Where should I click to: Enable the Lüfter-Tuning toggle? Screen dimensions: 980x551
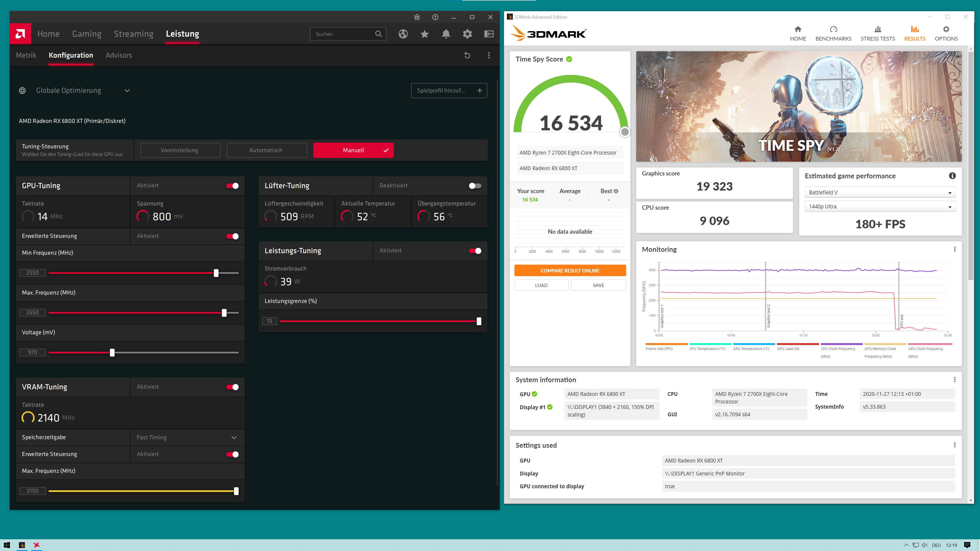pos(475,185)
